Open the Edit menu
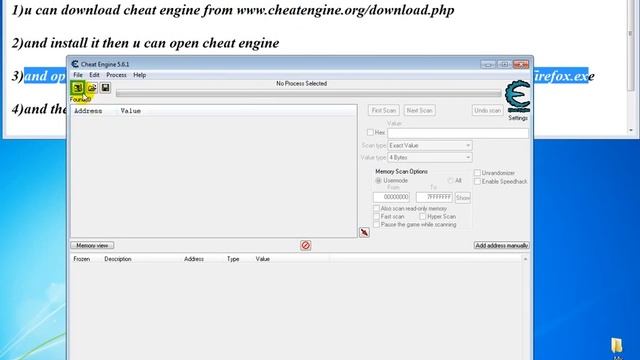The height and width of the screenshot is (360, 640). coord(94,75)
